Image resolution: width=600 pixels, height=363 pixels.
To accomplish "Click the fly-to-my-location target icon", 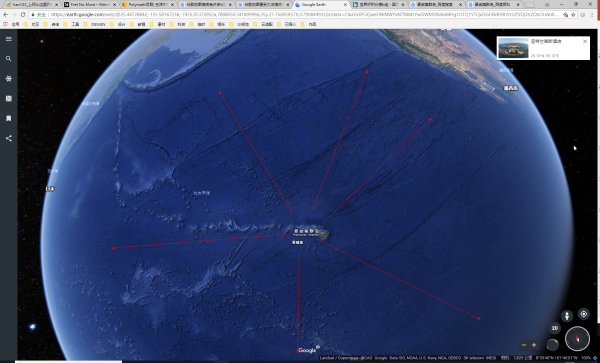I will click(584, 314).
